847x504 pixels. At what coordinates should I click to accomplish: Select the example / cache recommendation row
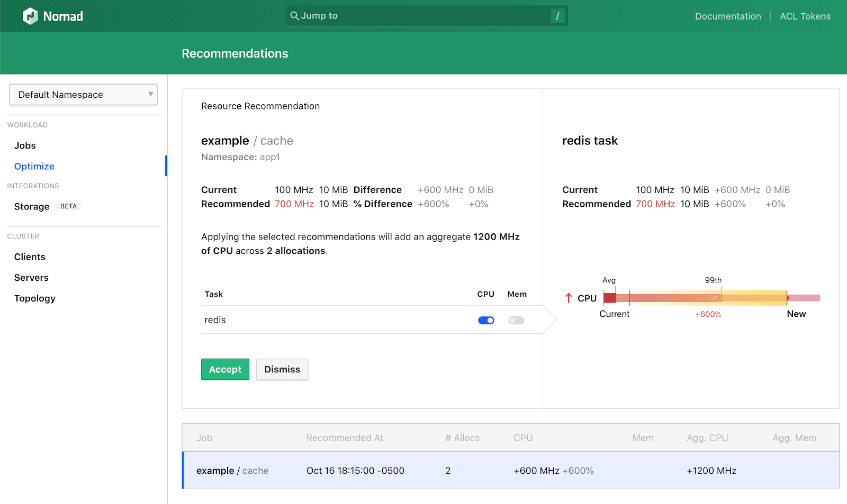511,470
